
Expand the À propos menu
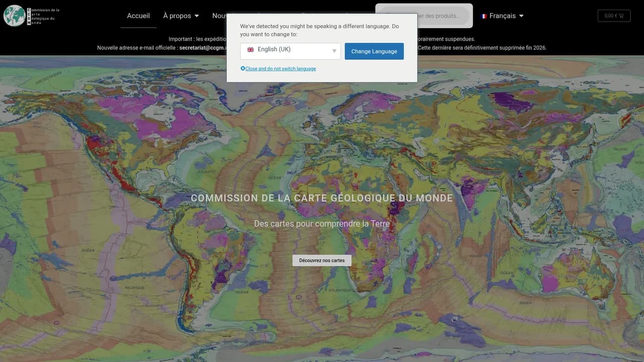181,16
